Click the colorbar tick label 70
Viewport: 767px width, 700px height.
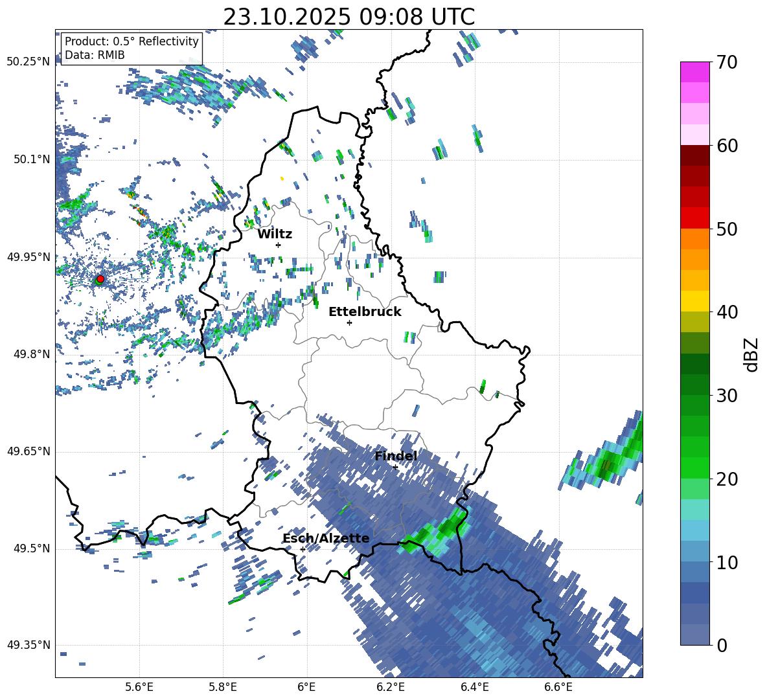727,62
